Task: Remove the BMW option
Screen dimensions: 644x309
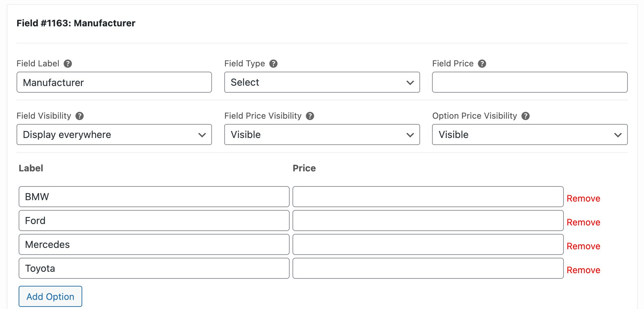Action: 583,198
